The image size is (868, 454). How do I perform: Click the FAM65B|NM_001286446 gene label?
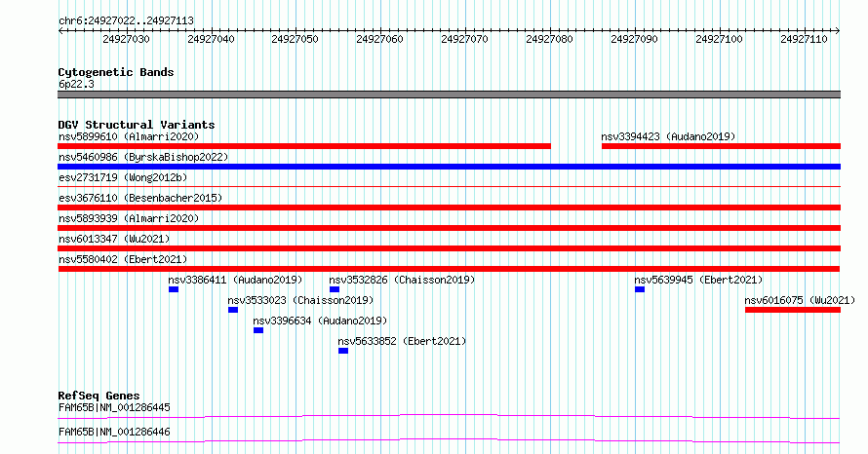(114, 432)
